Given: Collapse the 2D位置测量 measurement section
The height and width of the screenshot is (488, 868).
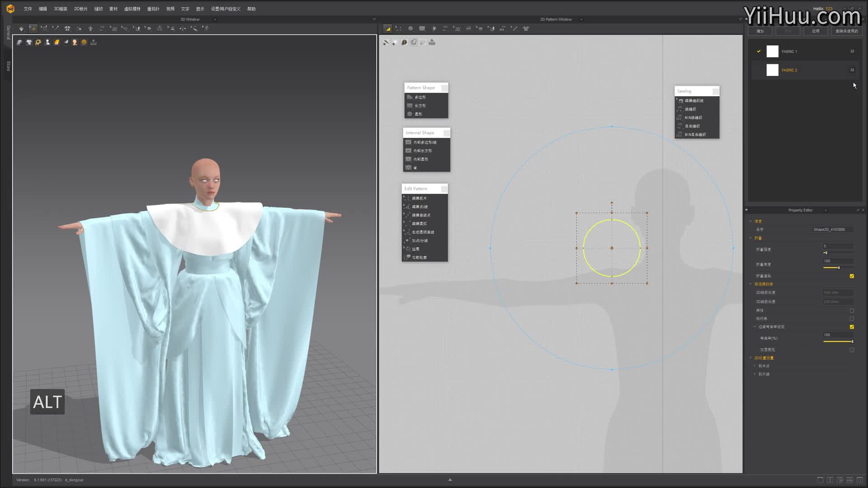Looking at the screenshot, I should pyautogui.click(x=751, y=358).
